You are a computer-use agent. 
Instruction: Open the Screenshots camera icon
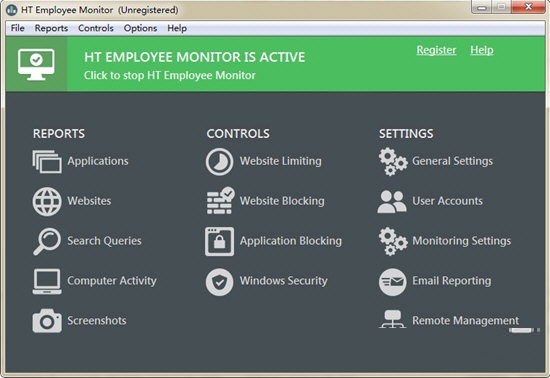click(47, 321)
